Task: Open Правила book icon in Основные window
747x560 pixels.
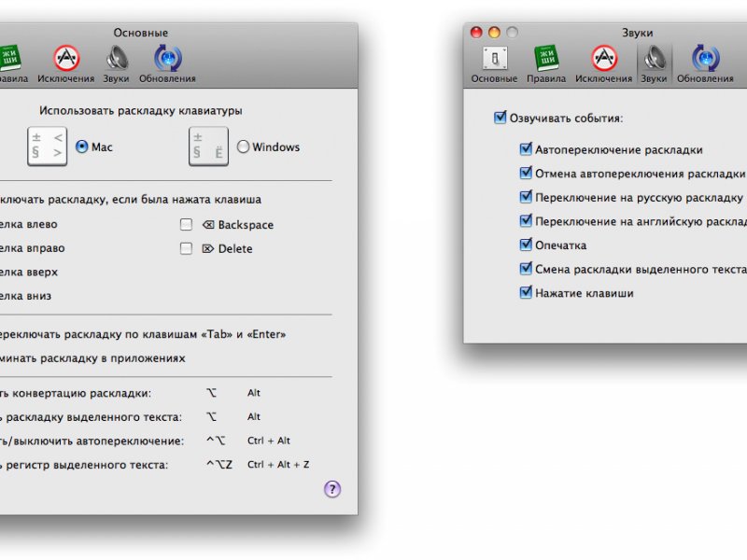Action: click(x=9, y=58)
